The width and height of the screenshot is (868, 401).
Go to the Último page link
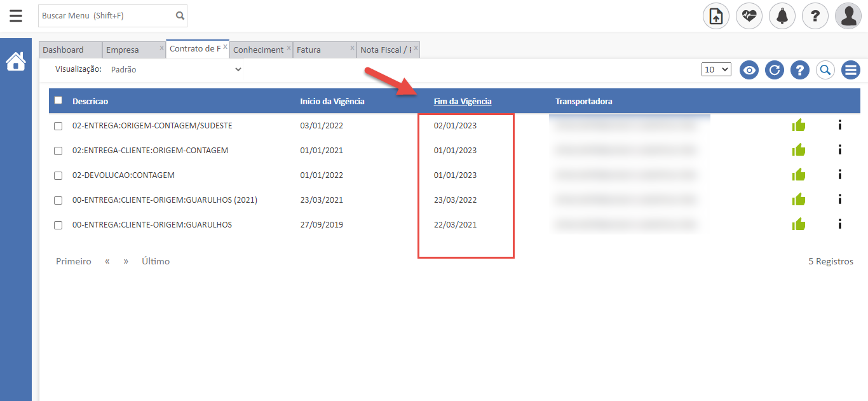tap(156, 261)
